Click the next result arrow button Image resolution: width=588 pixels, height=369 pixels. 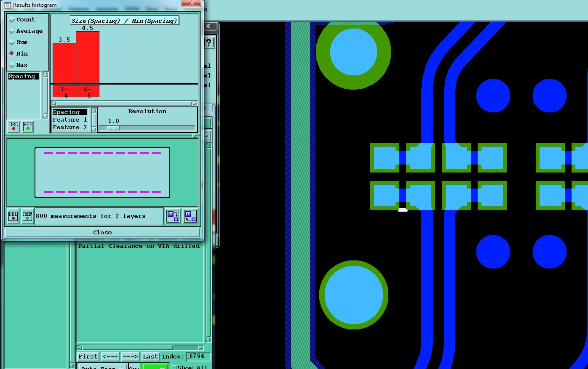coord(130,356)
